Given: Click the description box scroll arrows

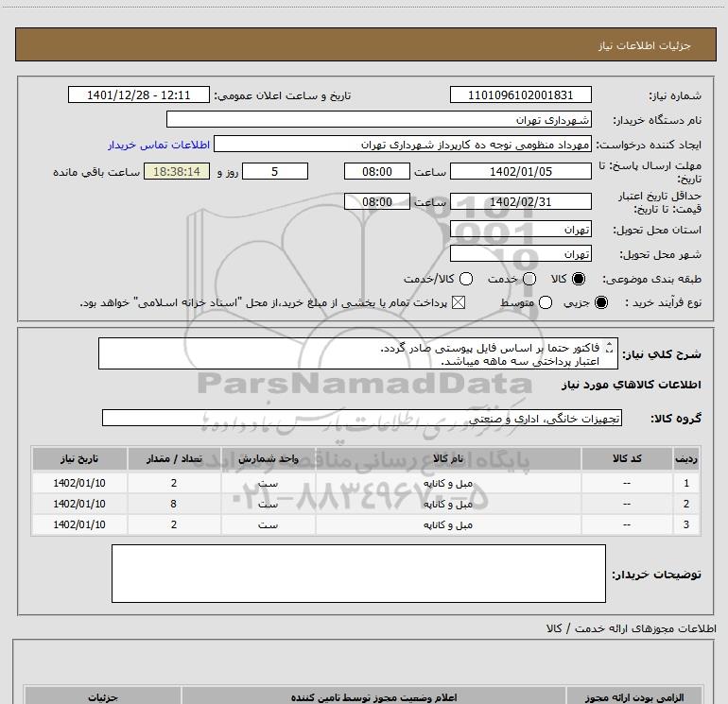Looking at the screenshot, I should [x=610, y=347].
